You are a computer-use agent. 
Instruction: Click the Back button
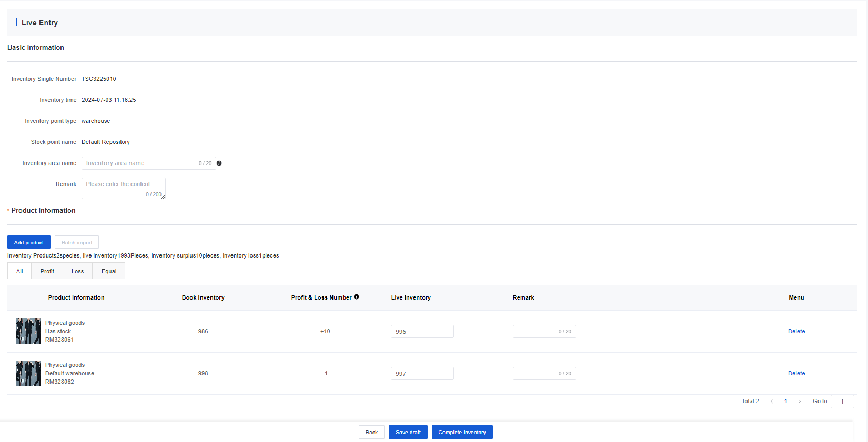point(372,432)
